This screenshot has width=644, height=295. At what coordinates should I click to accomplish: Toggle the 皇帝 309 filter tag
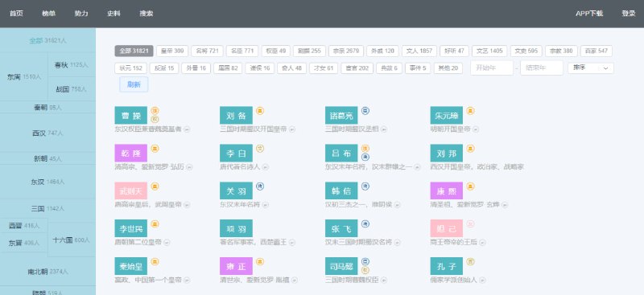click(172, 51)
